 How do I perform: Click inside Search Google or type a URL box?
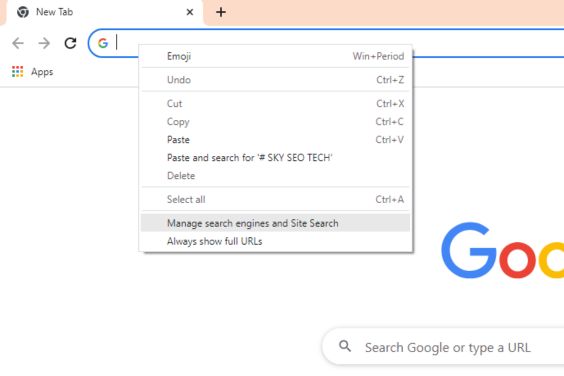[447, 347]
